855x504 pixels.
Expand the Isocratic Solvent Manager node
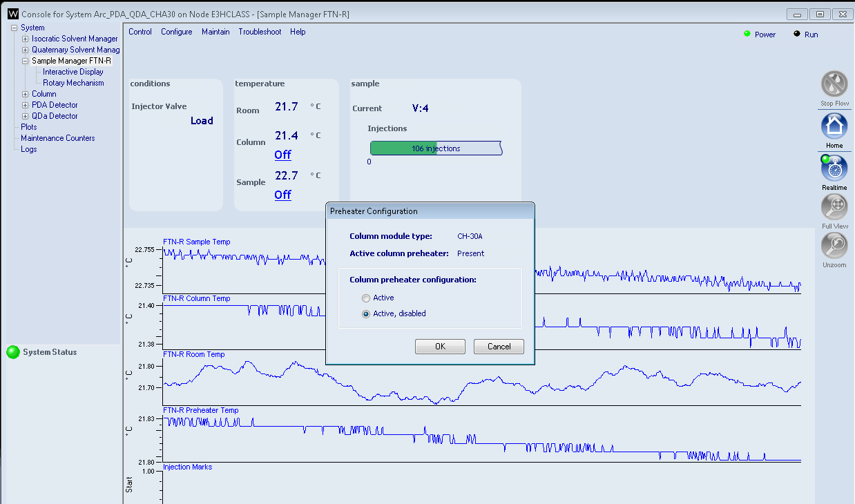coord(26,39)
